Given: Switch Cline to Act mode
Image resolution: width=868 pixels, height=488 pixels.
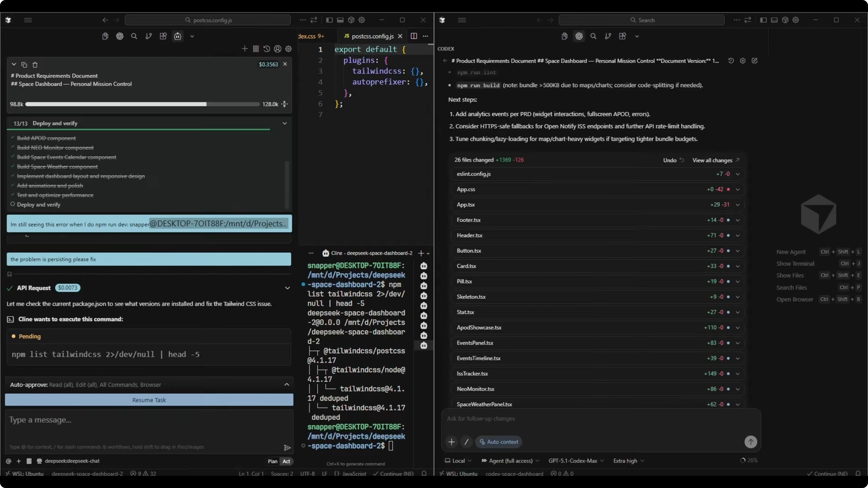Looking at the screenshot, I should pos(286,461).
